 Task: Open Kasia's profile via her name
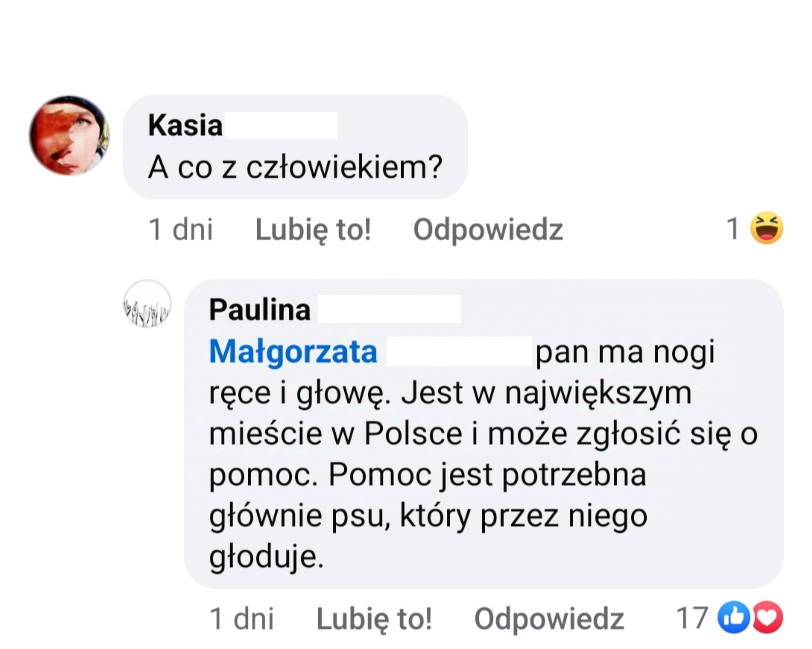pos(185,125)
